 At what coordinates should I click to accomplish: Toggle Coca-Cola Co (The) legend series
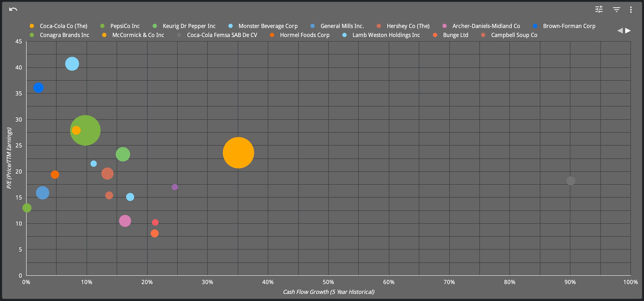(x=63, y=26)
